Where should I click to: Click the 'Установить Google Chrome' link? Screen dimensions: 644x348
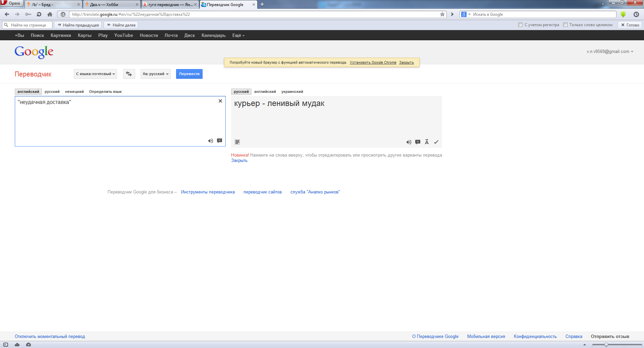[373, 63]
